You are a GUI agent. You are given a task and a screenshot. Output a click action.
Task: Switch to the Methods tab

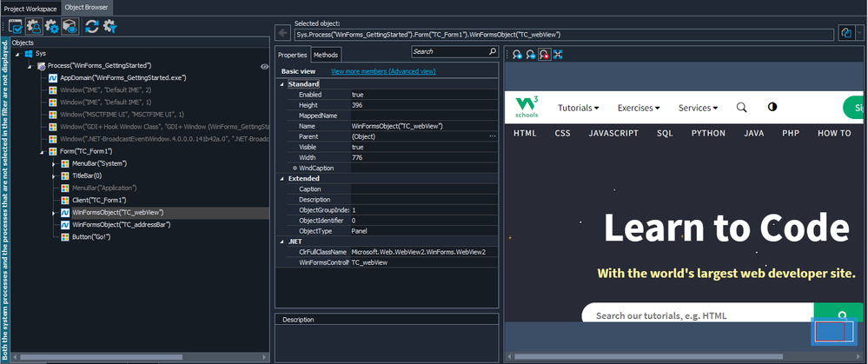[325, 55]
